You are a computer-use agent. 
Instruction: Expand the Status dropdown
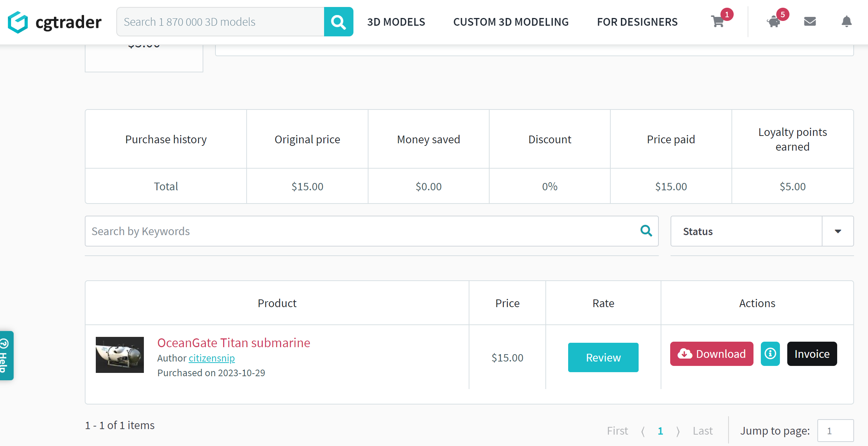click(x=762, y=231)
